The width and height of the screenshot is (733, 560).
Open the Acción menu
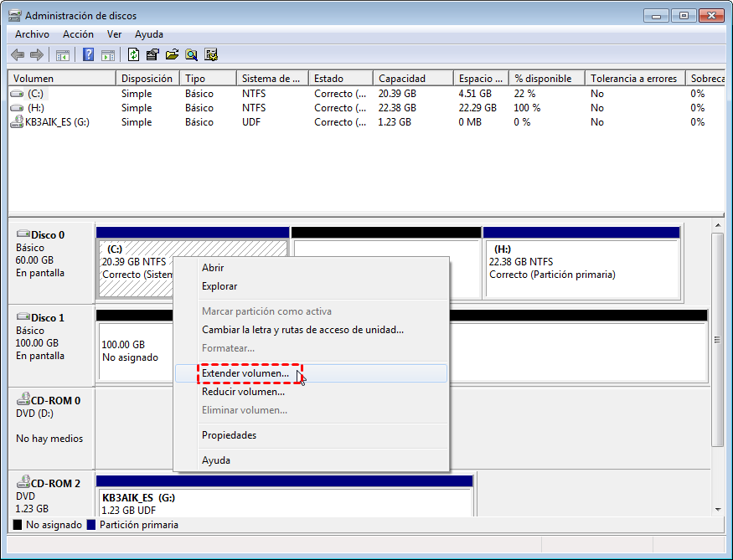pos(78,34)
